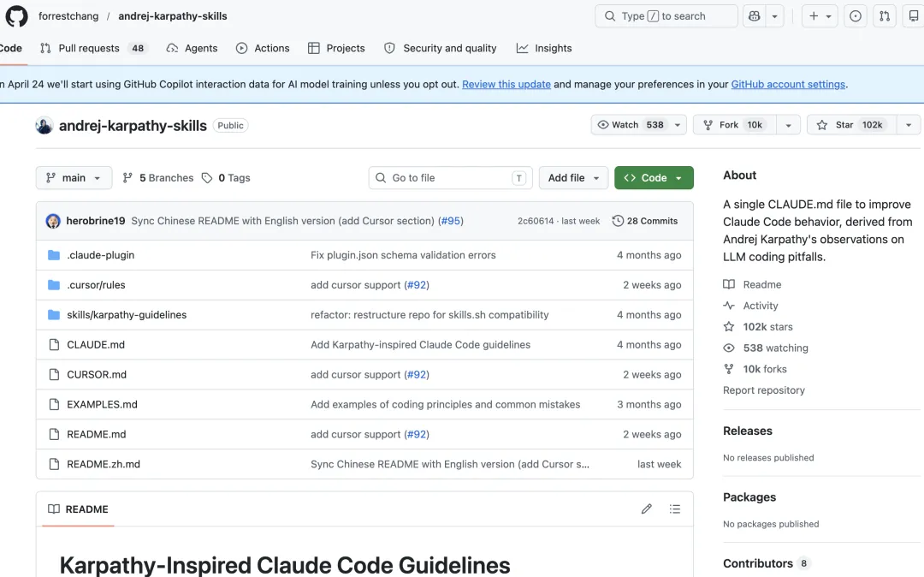The height and width of the screenshot is (577, 924).
Task: Open herobrine19 avatar in latest commit
Action: (x=53, y=221)
